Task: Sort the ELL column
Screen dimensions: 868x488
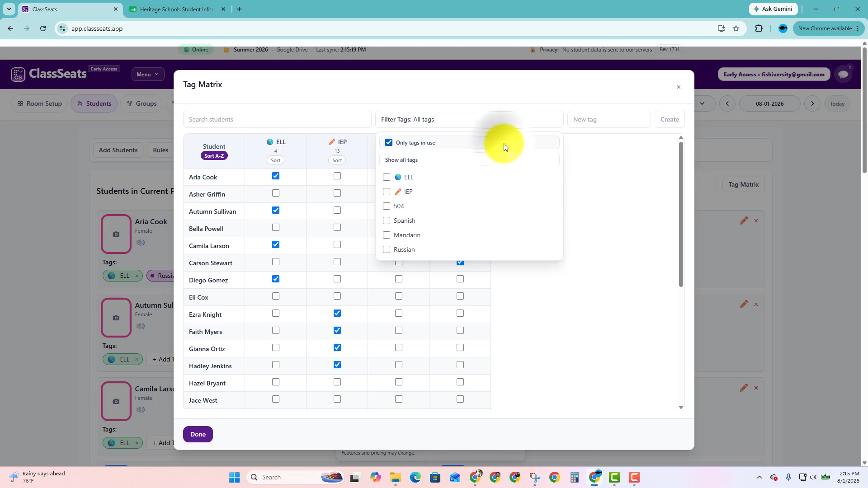Action: [276, 160]
